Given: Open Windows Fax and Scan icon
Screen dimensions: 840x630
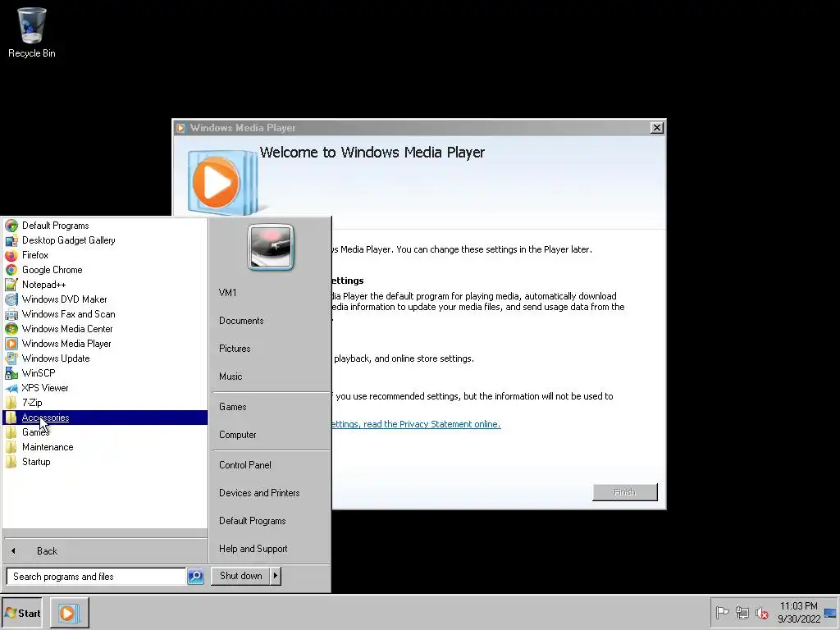Looking at the screenshot, I should pyautogui.click(x=11, y=314).
